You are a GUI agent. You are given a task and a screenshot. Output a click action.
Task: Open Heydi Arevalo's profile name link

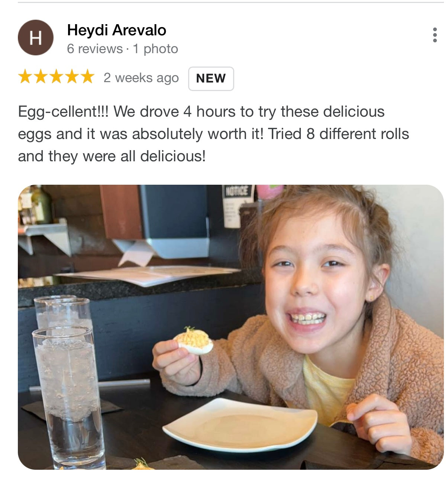[x=116, y=30]
